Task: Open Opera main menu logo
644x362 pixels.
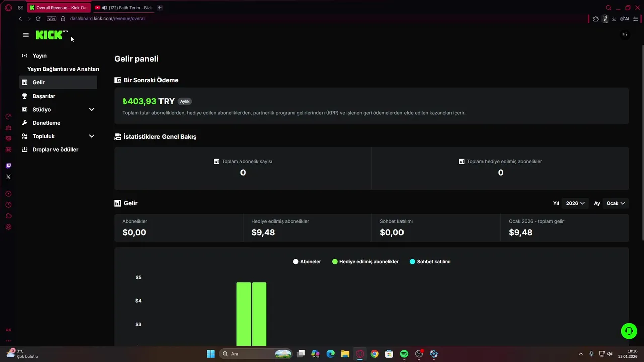Action: pos(8,8)
